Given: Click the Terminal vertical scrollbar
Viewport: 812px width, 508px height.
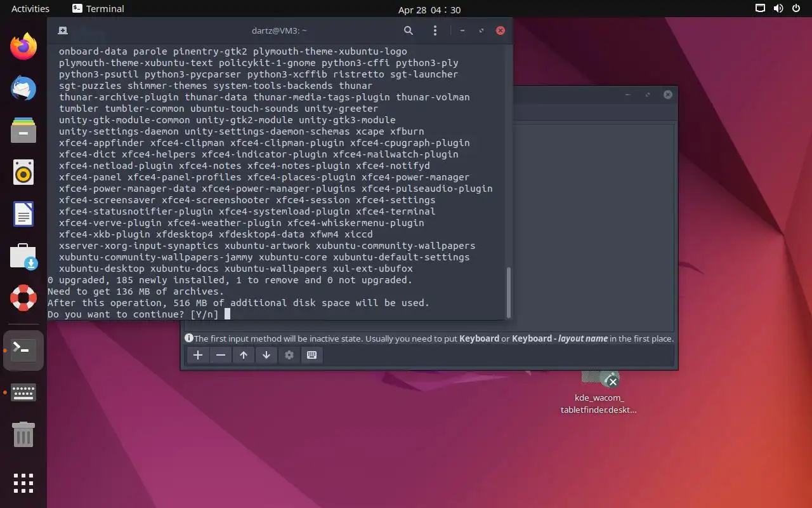Looking at the screenshot, I should (x=509, y=291).
